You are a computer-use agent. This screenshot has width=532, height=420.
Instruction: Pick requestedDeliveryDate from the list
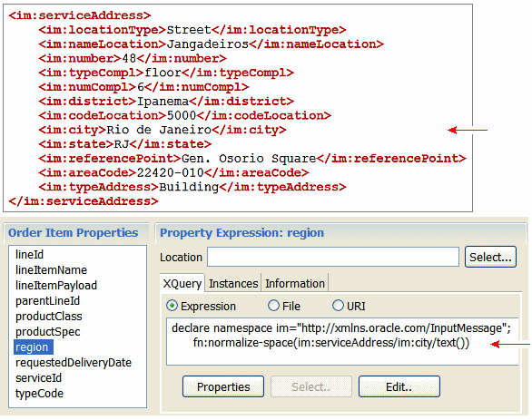pyautogui.click(x=74, y=362)
